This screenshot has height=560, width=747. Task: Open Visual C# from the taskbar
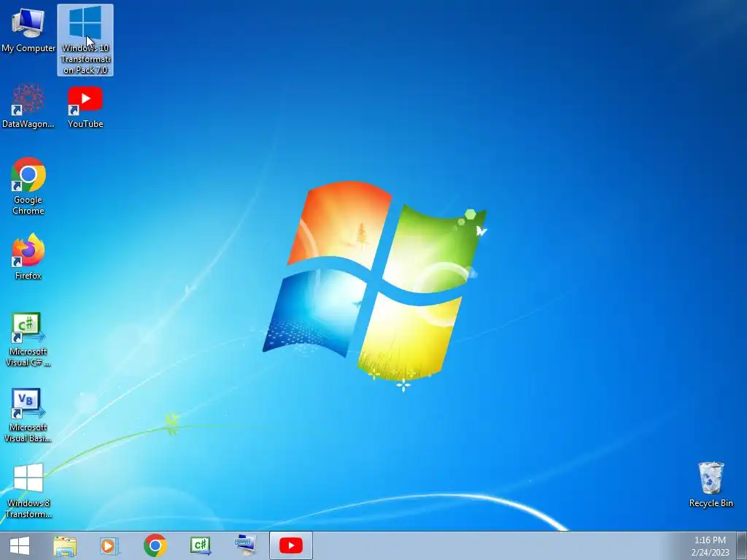(x=200, y=545)
